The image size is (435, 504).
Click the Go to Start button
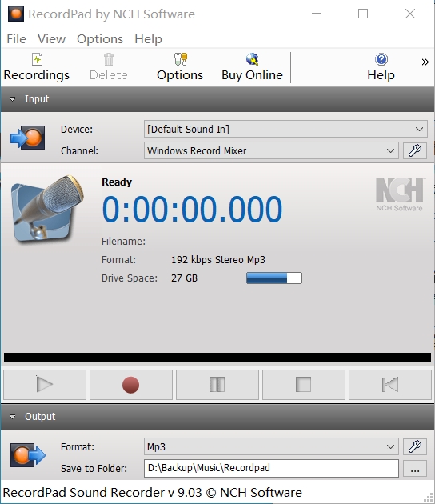point(390,385)
